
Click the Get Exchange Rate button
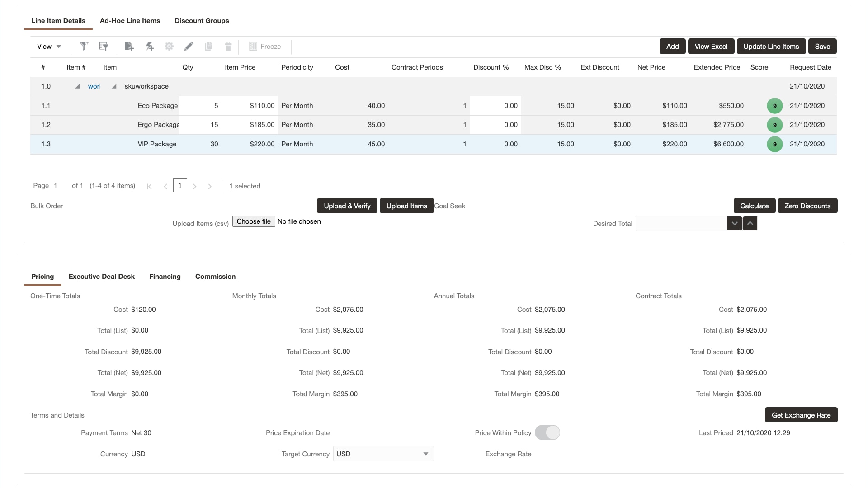801,415
